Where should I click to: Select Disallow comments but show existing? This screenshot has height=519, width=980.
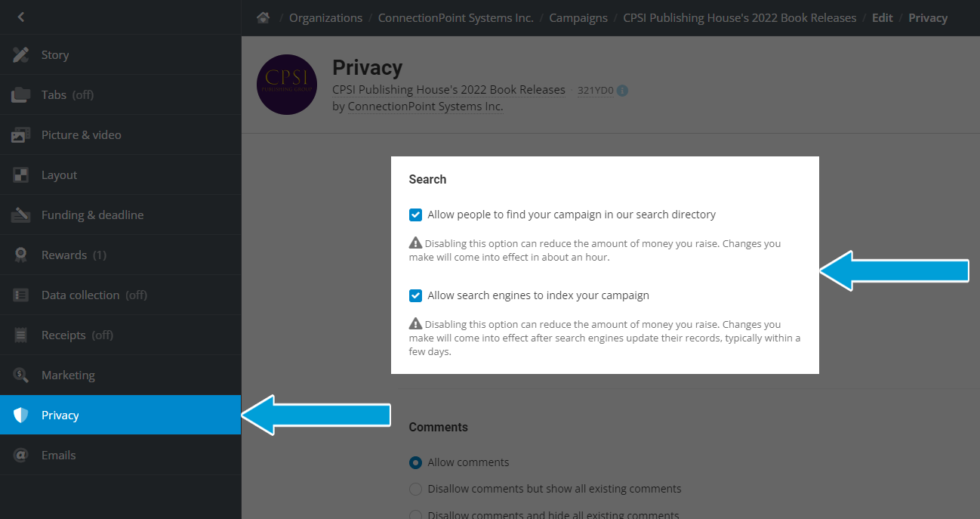click(x=415, y=489)
